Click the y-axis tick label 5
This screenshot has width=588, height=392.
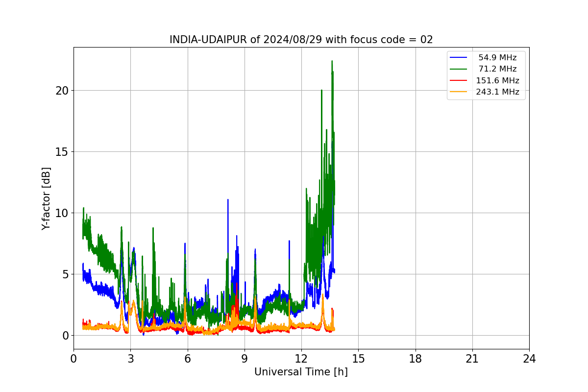click(x=66, y=274)
